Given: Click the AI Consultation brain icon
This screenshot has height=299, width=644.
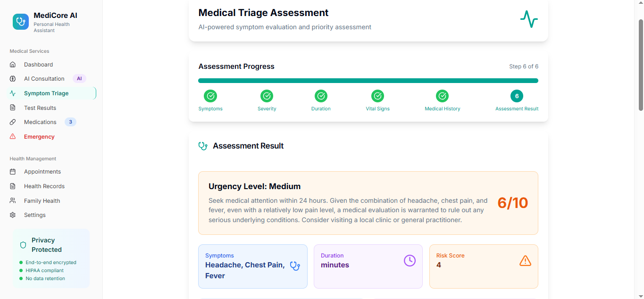Looking at the screenshot, I should [13, 78].
